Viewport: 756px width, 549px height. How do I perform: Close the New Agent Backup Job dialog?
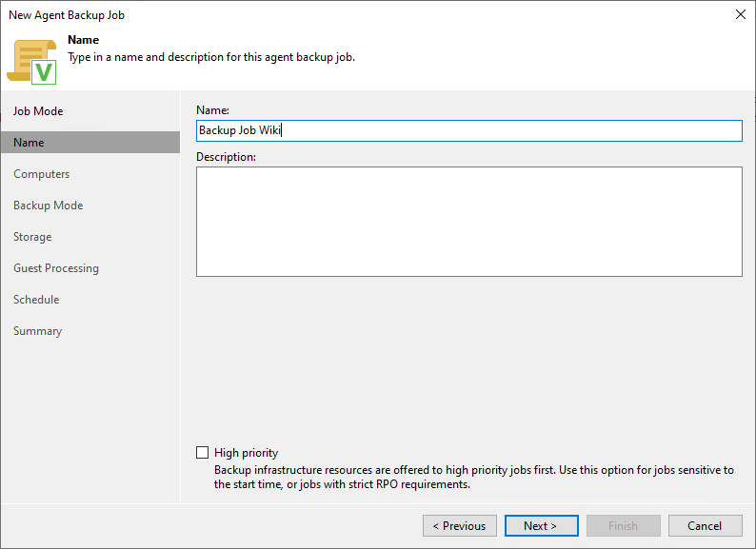coord(740,14)
